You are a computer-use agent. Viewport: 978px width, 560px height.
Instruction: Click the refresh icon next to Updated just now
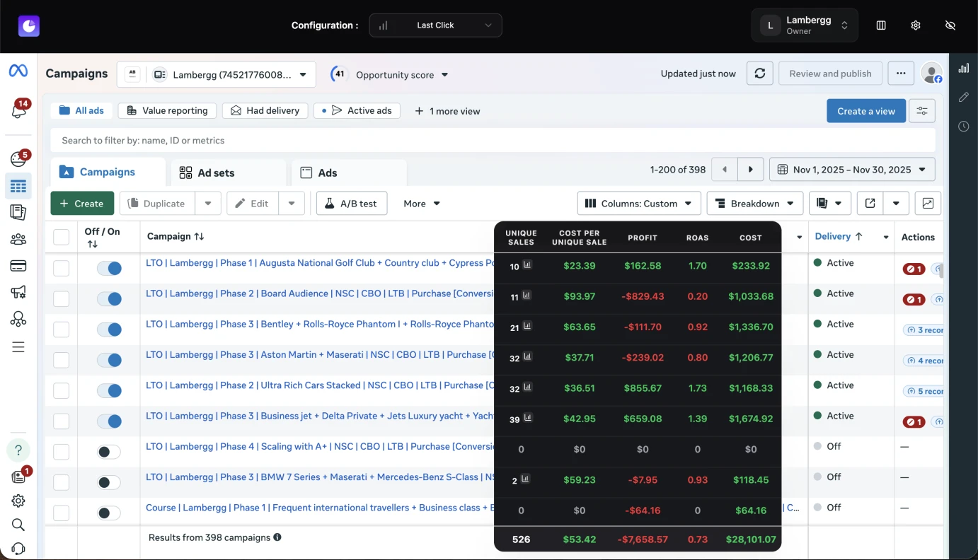click(x=760, y=73)
